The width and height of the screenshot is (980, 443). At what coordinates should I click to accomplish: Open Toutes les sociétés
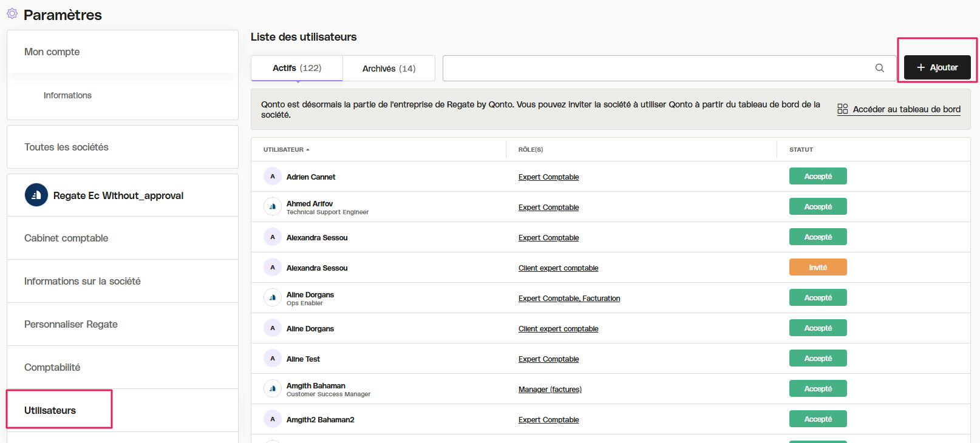[x=123, y=147]
